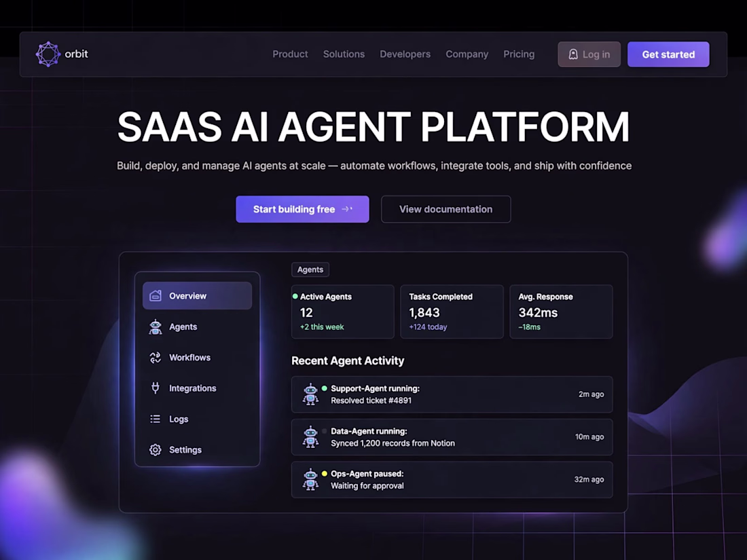The height and width of the screenshot is (560, 747).
Task: Open the Tasks Completed stat card
Action: (x=452, y=312)
